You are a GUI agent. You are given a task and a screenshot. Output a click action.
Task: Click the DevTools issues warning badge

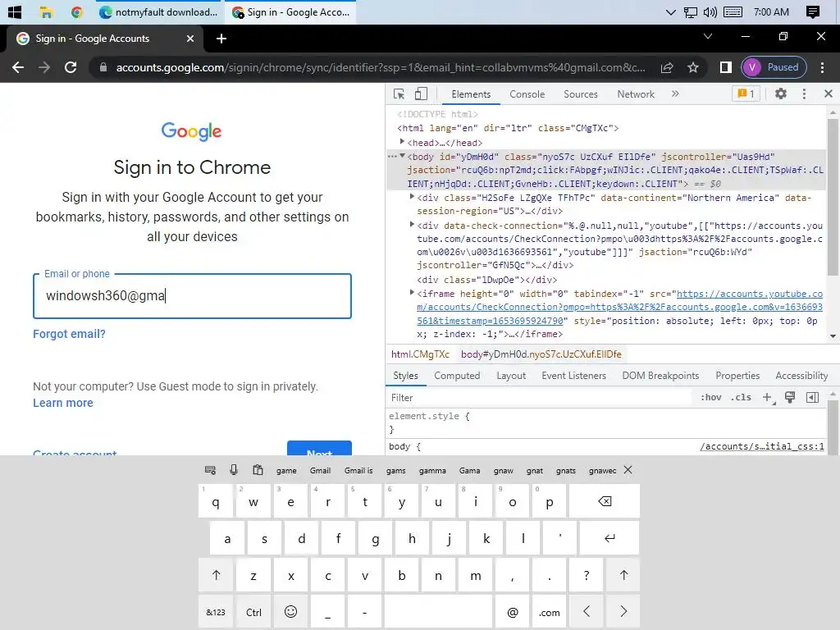(x=746, y=94)
